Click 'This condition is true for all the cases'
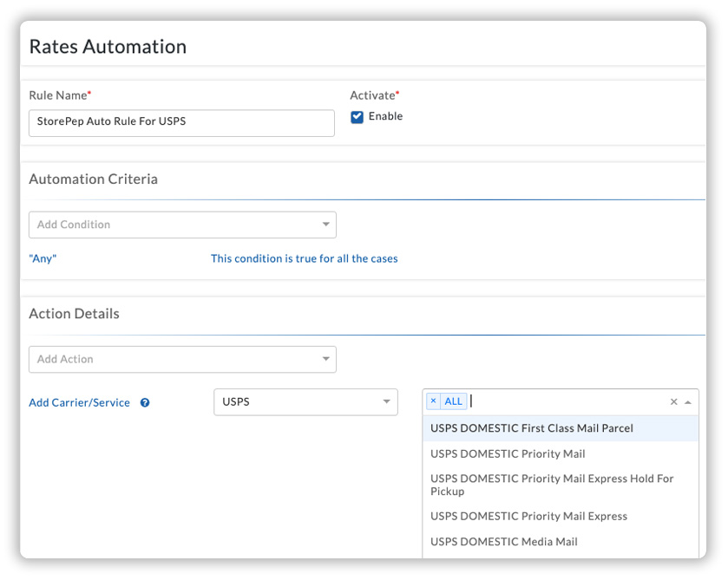728x580 pixels. click(x=304, y=258)
